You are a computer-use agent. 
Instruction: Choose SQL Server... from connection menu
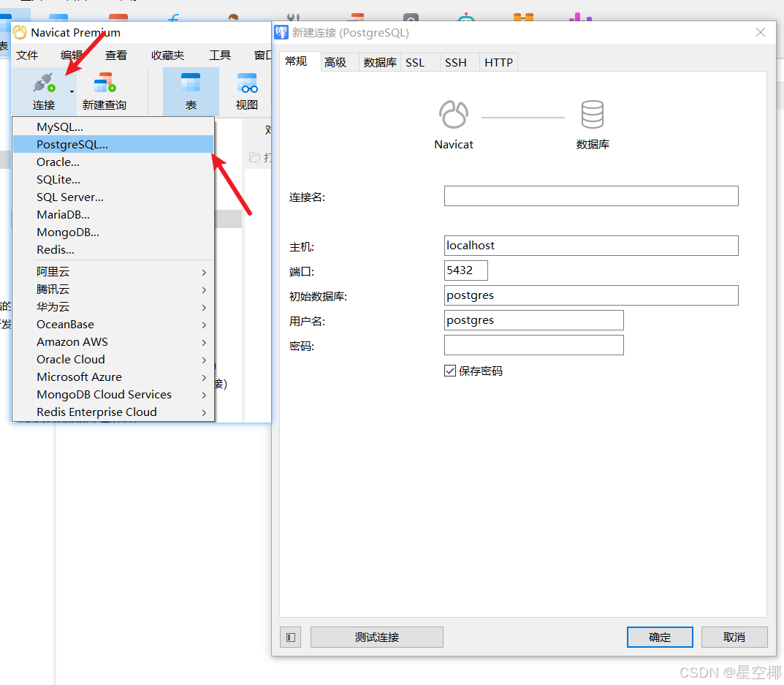(113, 197)
